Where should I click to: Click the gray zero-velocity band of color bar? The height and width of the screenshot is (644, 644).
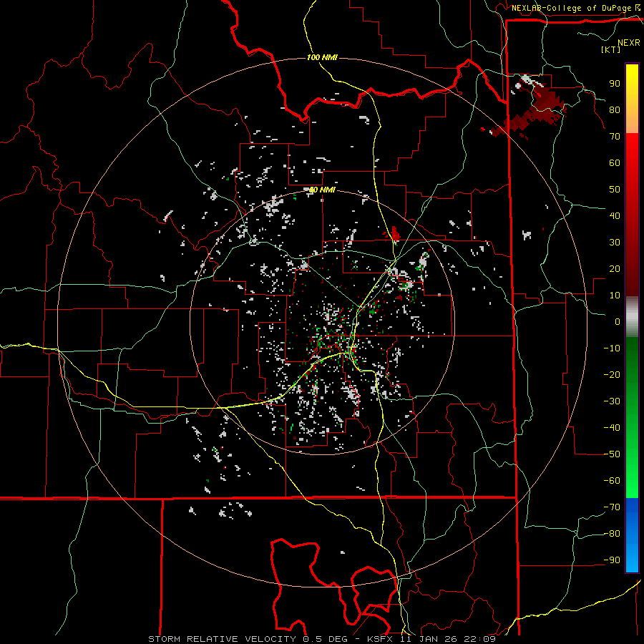click(632, 316)
